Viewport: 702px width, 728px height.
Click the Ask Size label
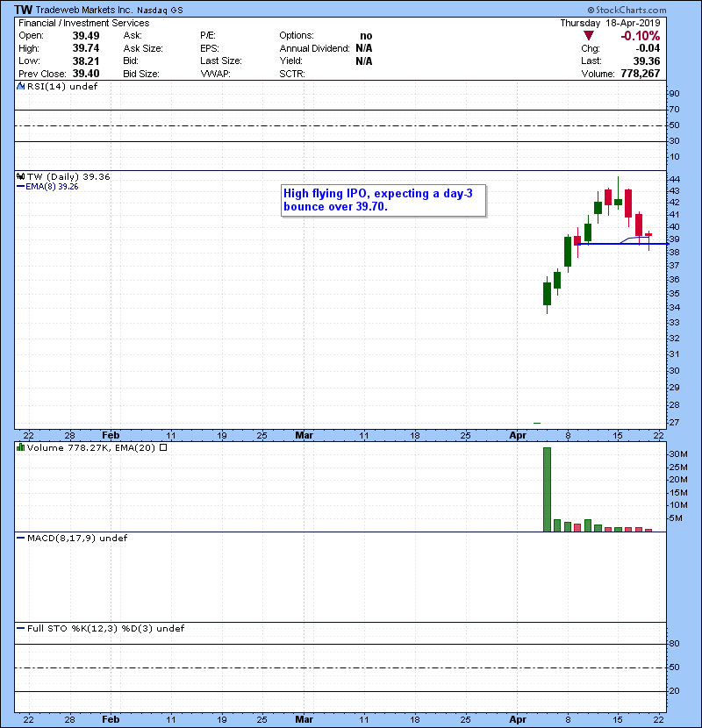(143, 48)
